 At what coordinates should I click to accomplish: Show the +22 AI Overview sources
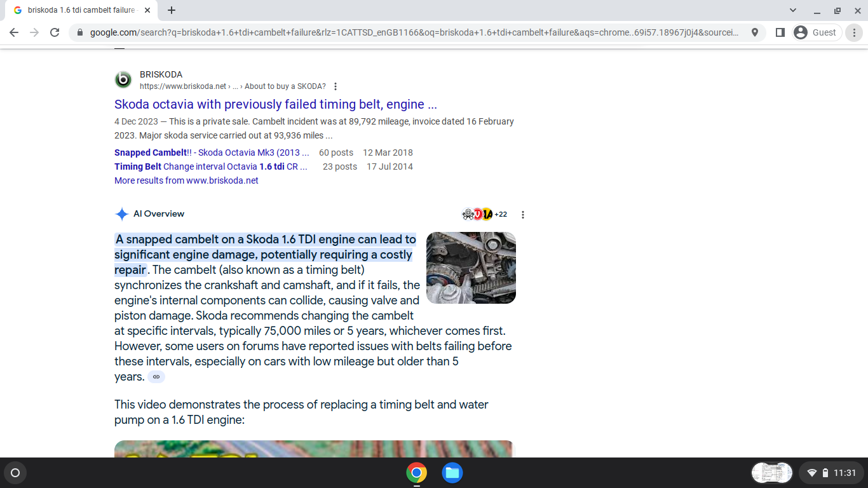pos(484,214)
